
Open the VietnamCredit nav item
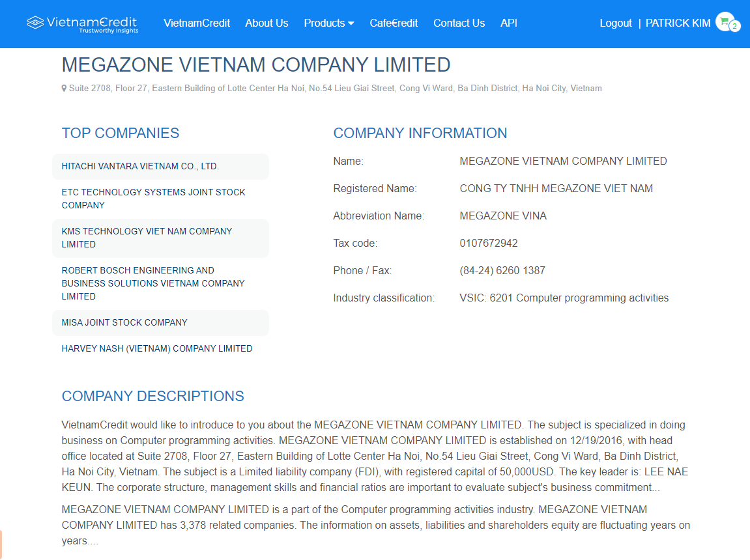(197, 23)
